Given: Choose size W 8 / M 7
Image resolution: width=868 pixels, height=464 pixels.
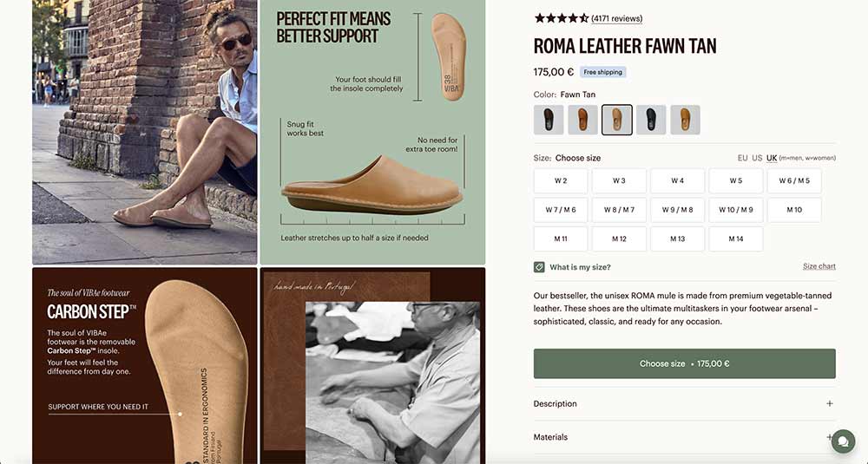Looking at the screenshot, I should (x=619, y=210).
